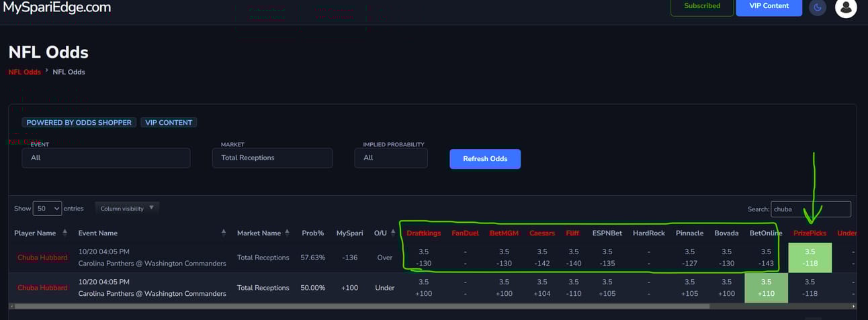The width and height of the screenshot is (868, 320).
Task: Click MySpari -136 value
Action: pyautogui.click(x=349, y=258)
